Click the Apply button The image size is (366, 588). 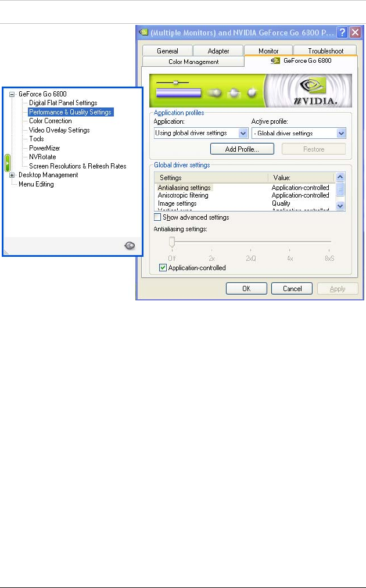click(338, 288)
